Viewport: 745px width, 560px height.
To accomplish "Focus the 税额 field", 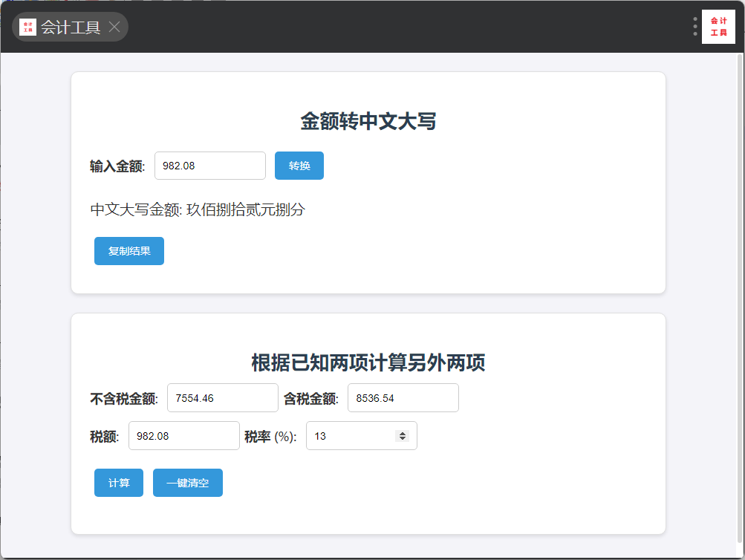I will point(184,435).
